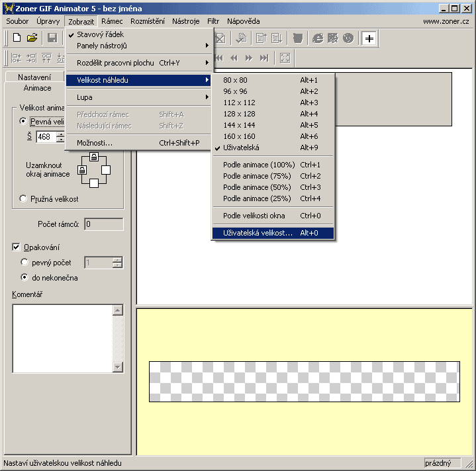Expand Rozdělit pracovní plochu submenu

point(138,63)
